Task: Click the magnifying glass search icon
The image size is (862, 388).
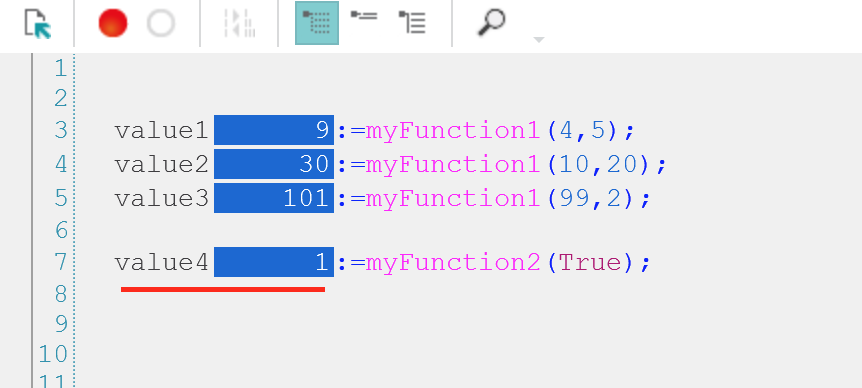Action: pyautogui.click(x=491, y=24)
